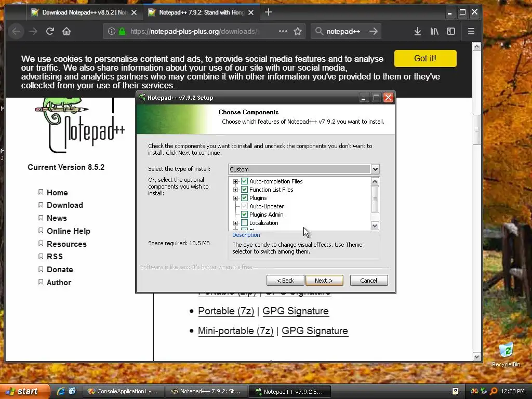
Task: Open the Firefox library icon
Action: coord(434,31)
